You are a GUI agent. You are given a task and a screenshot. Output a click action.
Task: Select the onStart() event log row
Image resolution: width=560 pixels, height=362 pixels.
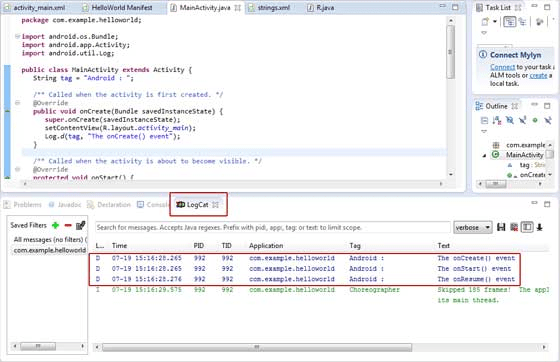305,268
